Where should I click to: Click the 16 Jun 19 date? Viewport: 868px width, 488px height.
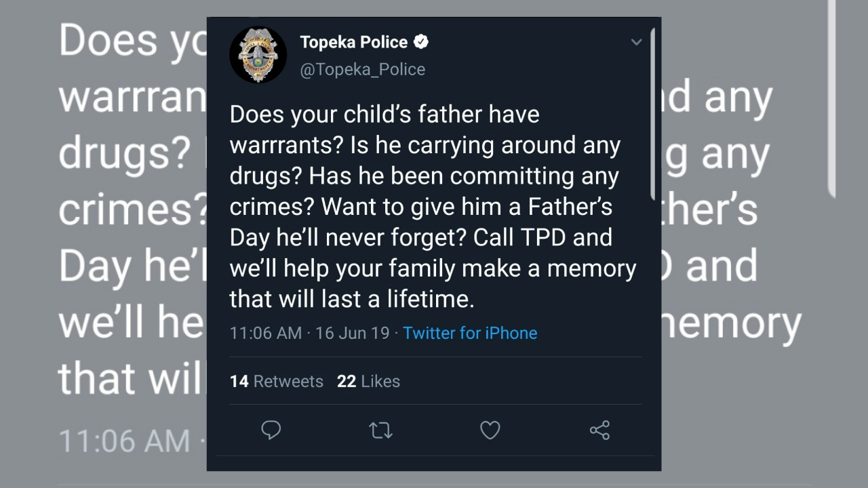point(352,333)
